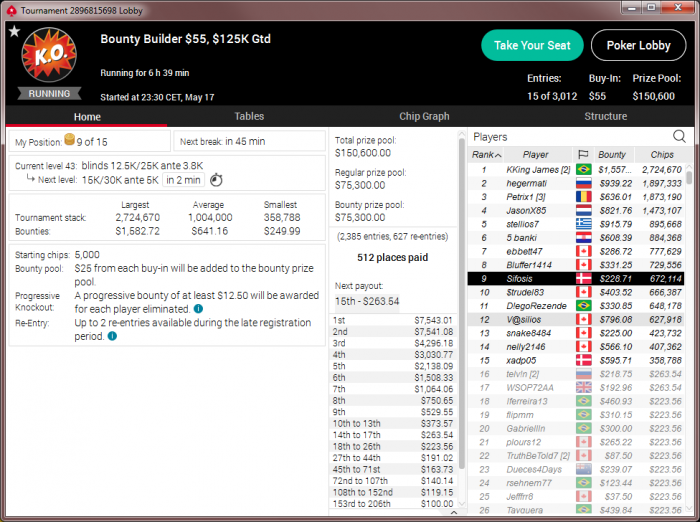The image size is (700, 522).
Task: Click the 2nd place payout row
Action: (x=393, y=332)
